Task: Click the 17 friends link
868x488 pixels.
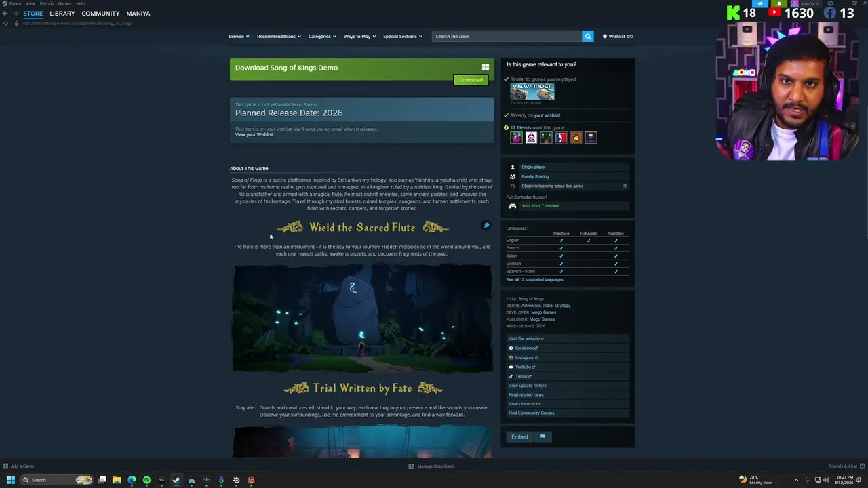Action: [x=521, y=127]
